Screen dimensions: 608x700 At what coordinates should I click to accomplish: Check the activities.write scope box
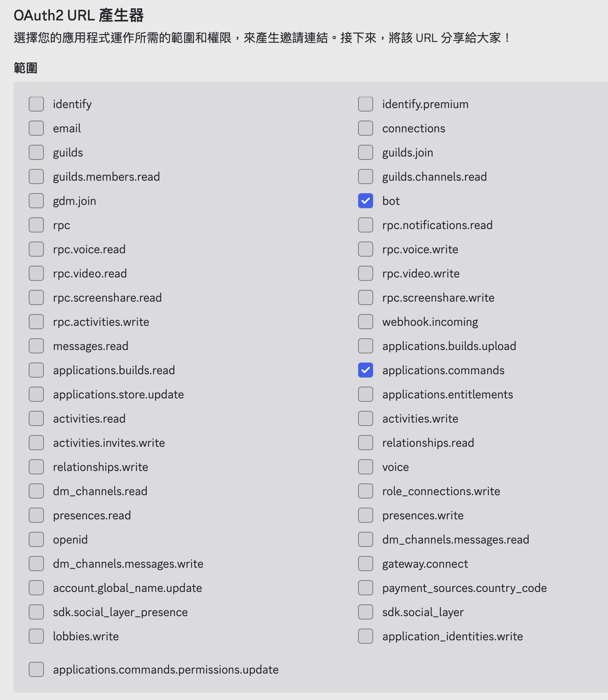pos(366,419)
